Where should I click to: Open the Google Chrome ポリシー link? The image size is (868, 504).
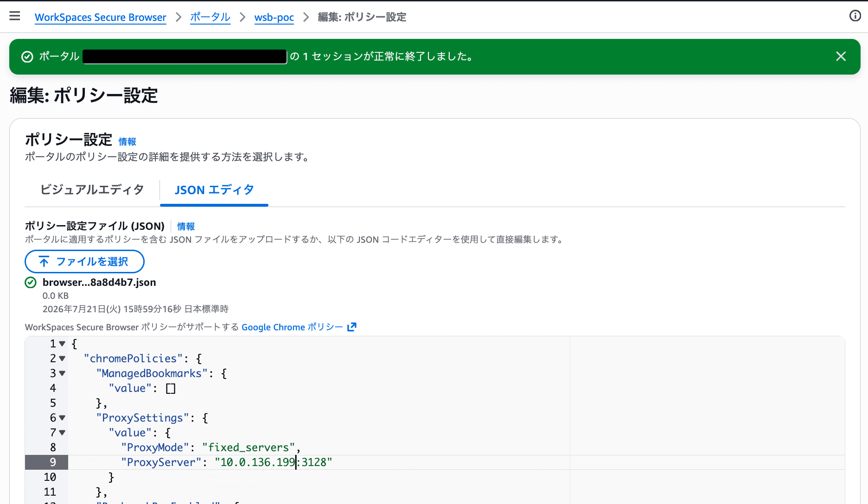click(292, 327)
